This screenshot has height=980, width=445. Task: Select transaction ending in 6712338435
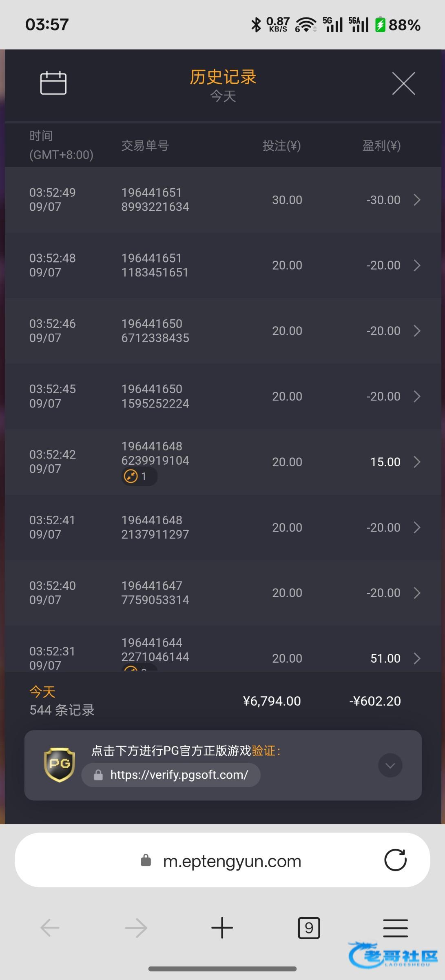(x=155, y=331)
